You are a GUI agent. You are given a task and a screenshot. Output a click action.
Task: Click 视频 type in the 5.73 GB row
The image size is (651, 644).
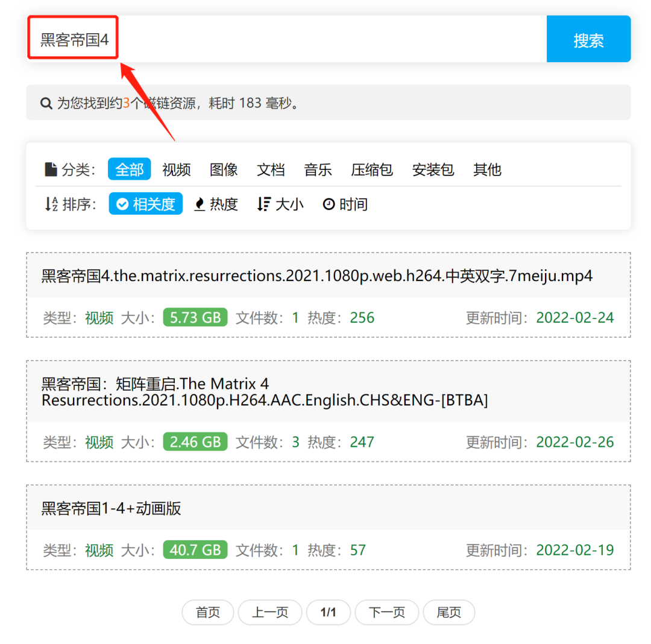click(99, 318)
